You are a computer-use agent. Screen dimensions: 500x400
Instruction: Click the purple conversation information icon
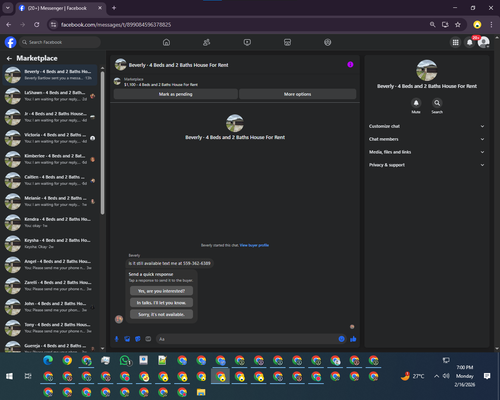point(350,65)
